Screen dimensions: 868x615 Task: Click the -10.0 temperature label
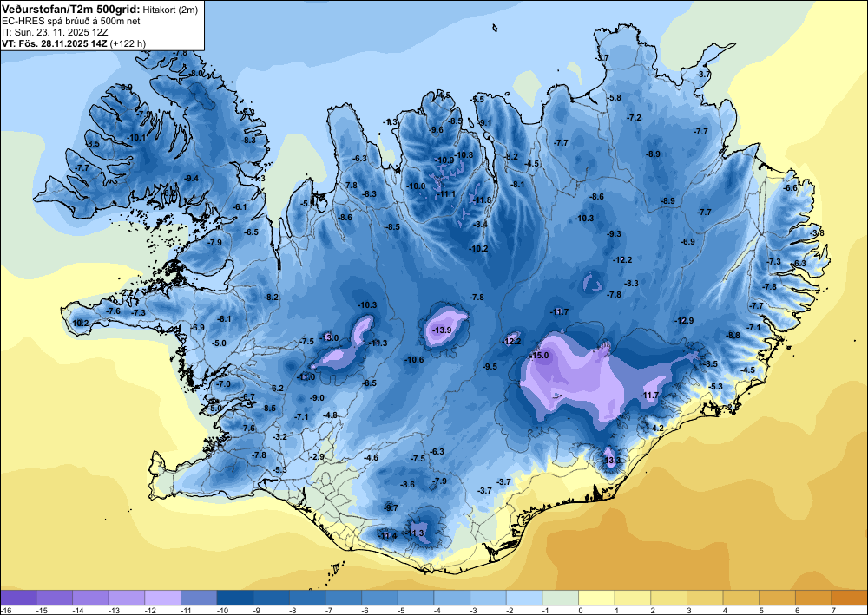tap(416, 186)
